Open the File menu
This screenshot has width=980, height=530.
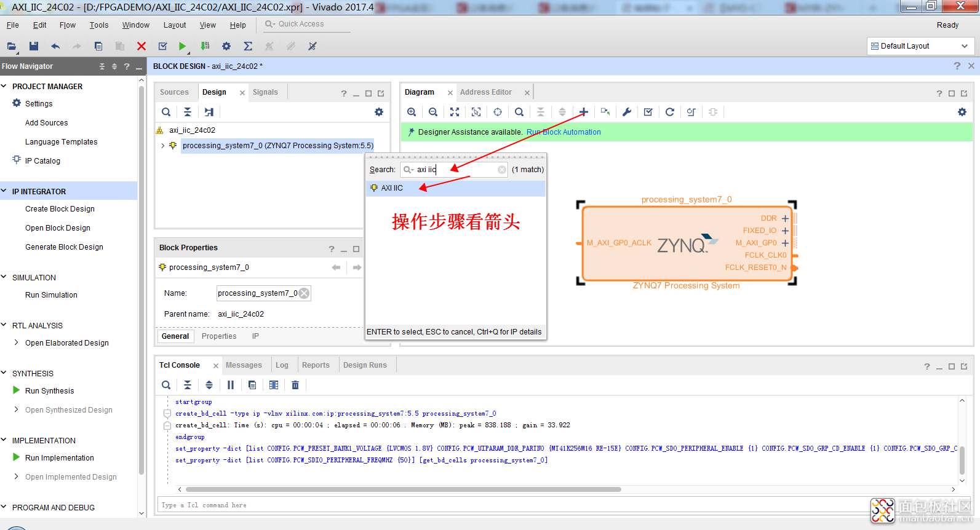point(12,25)
